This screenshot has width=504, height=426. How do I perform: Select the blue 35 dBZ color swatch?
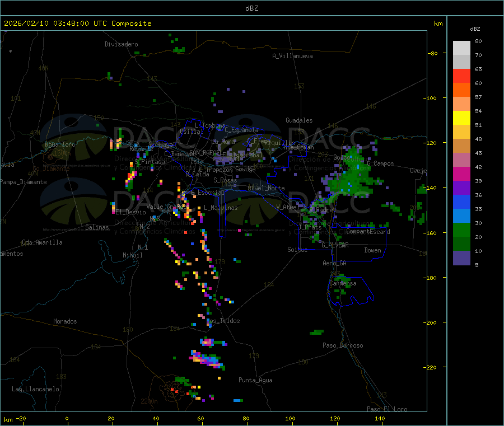[x=461, y=202]
